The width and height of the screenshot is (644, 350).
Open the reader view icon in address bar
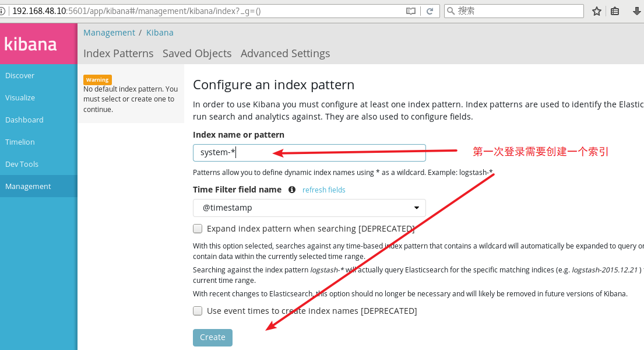coord(411,11)
